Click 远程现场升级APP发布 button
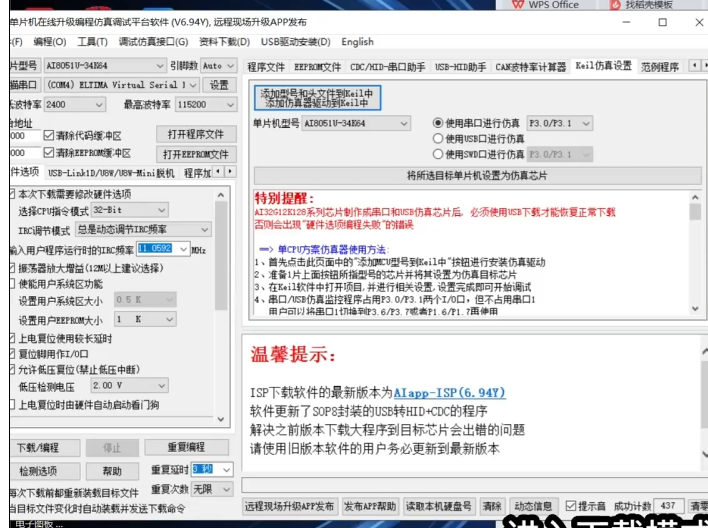Screen dimensions: 708x528 289,507
